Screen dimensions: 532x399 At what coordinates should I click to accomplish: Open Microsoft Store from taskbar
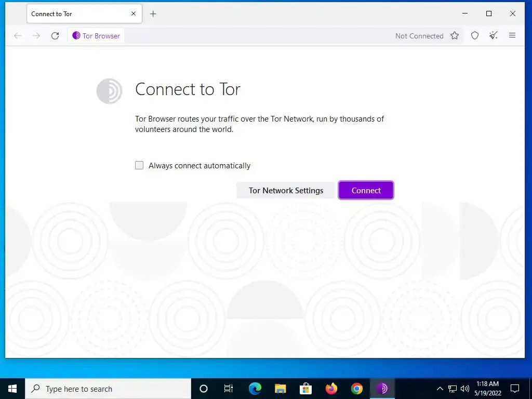[x=305, y=389]
